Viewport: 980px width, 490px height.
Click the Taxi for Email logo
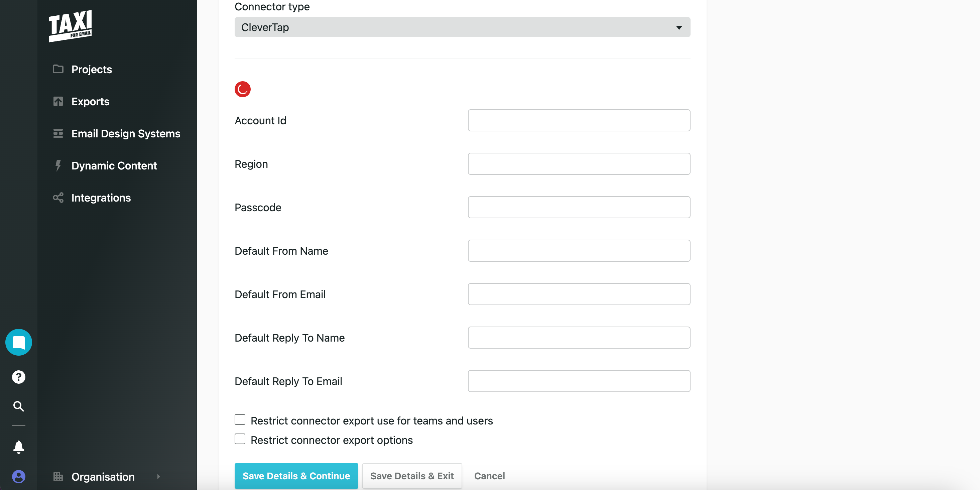[x=71, y=26]
